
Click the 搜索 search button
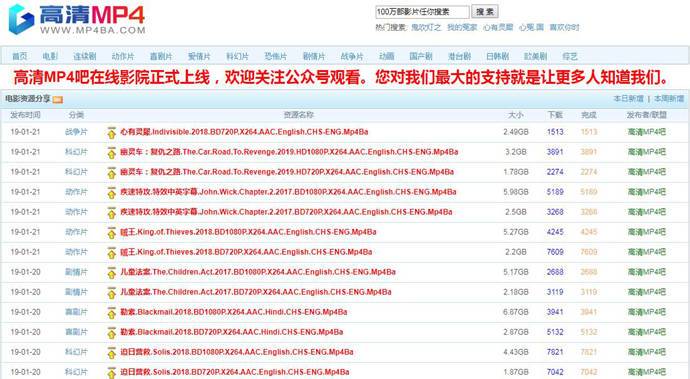(484, 12)
